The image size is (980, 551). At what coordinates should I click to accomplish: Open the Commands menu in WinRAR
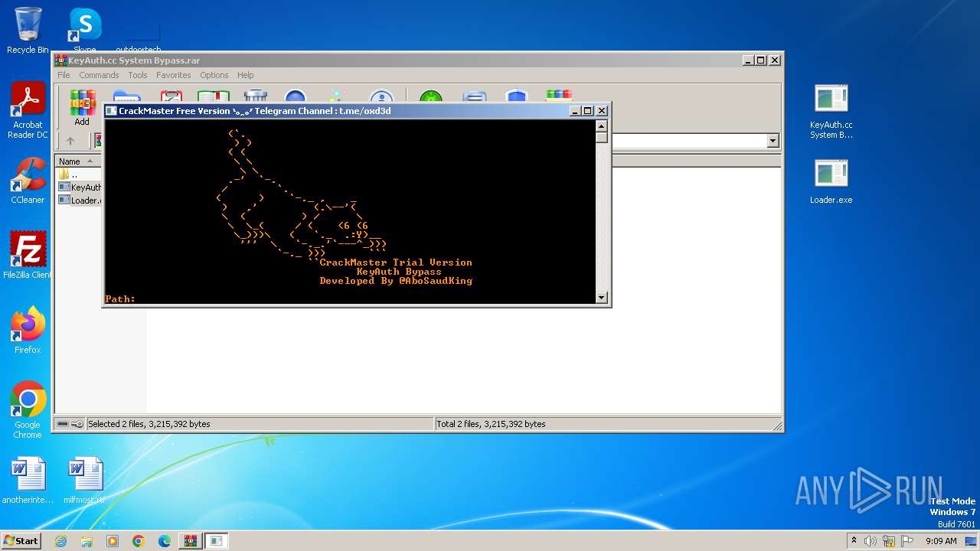tap(99, 75)
